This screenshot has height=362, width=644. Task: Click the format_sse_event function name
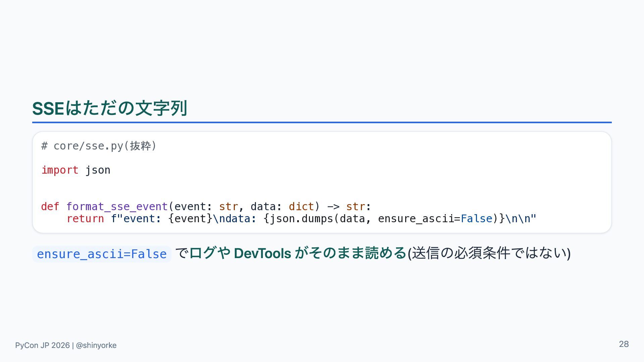tap(117, 206)
